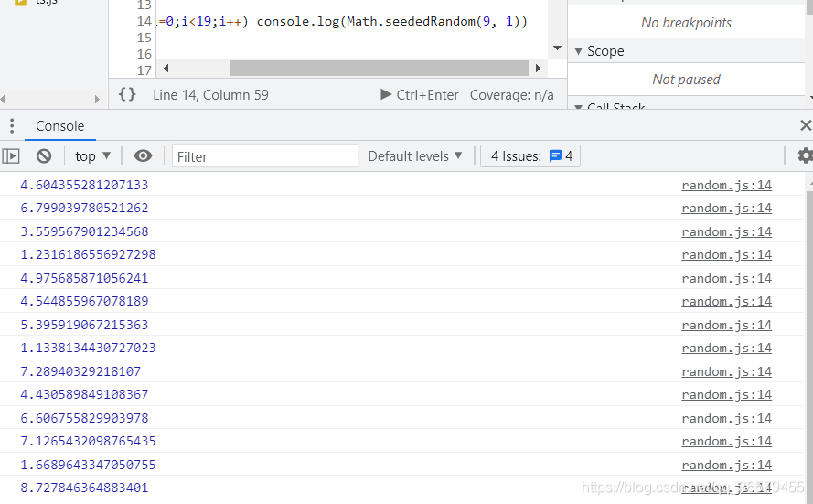Open random.js:14 link for 4.975685871056241
Image resolution: width=813 pixels, height=504 pixels.
coord(726,278)
